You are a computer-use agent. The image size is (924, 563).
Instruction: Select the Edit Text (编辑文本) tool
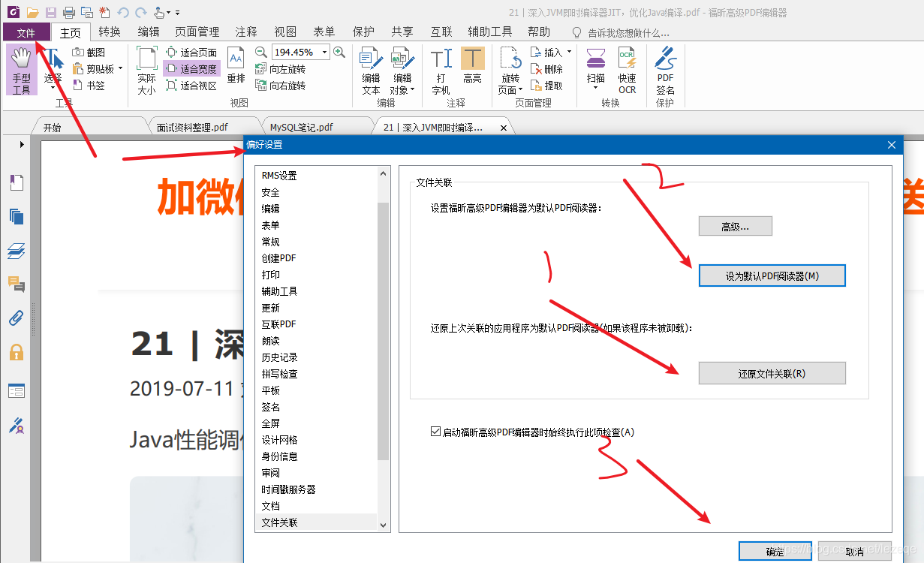pyautogui.click(x=370, y=68)
